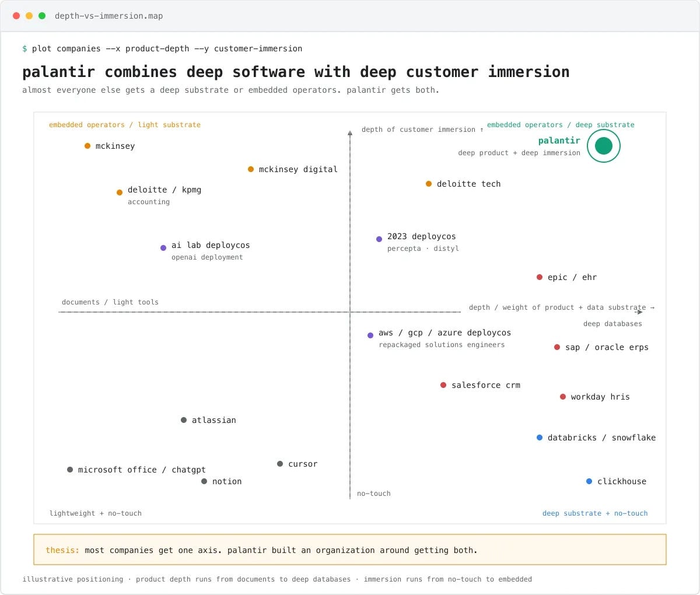Click the filename depth-vs-immersion.map in title bar
Image resolution: width=700 pixels, height=595 pixels.
click(109, 16)
